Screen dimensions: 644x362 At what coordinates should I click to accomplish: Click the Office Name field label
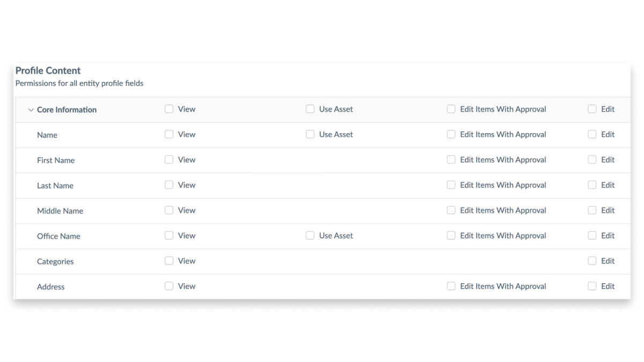(58, 236)
